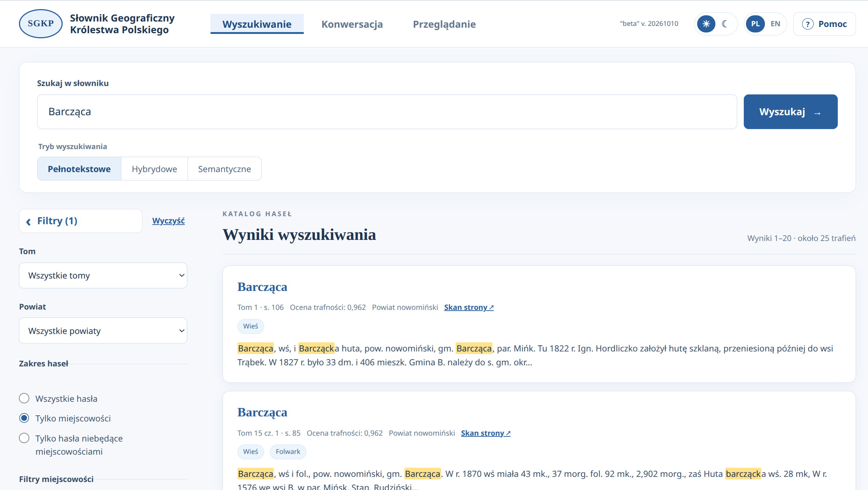Click Wieś tag in second result
Screen dimensions: 868x490
(251, 452)
